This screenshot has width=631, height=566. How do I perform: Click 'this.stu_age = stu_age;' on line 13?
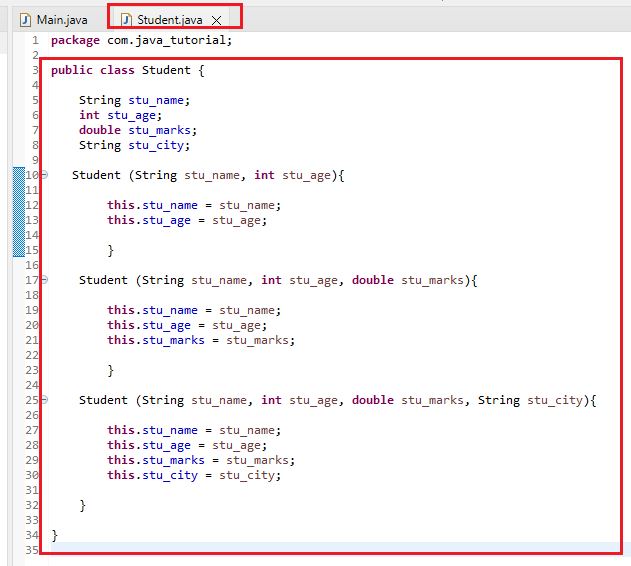click(187, 220)
